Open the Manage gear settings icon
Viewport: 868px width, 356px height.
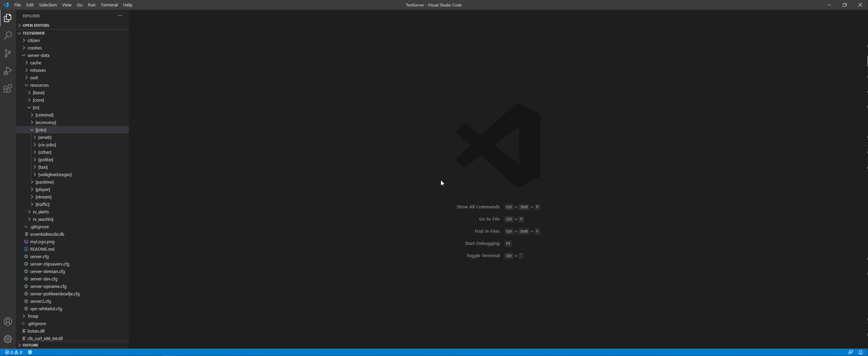(8, 339)
